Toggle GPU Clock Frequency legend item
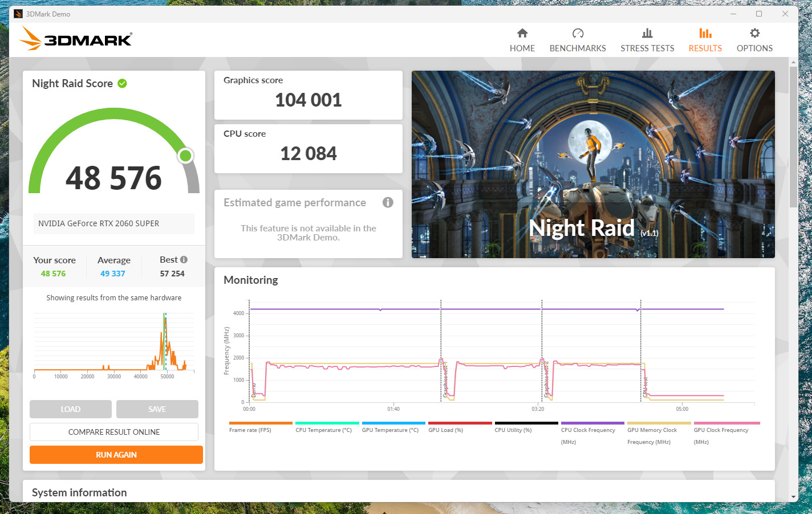This screenshot has height=514, width=812. click(721, 436)
